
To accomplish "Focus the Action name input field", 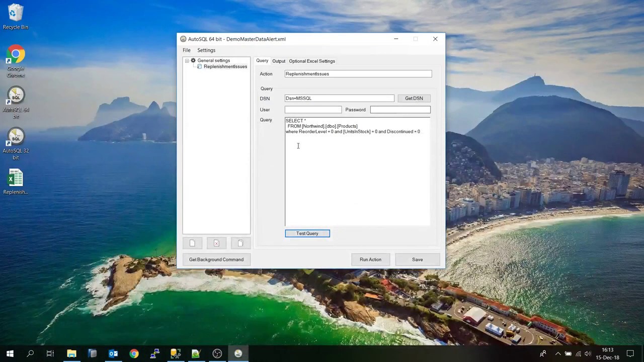I will coord(358,74).
